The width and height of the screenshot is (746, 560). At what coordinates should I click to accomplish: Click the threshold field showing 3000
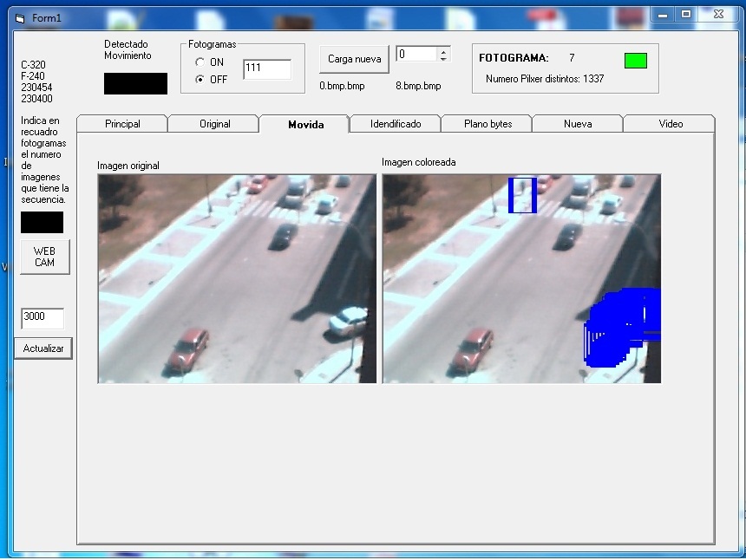pos(43,318)
